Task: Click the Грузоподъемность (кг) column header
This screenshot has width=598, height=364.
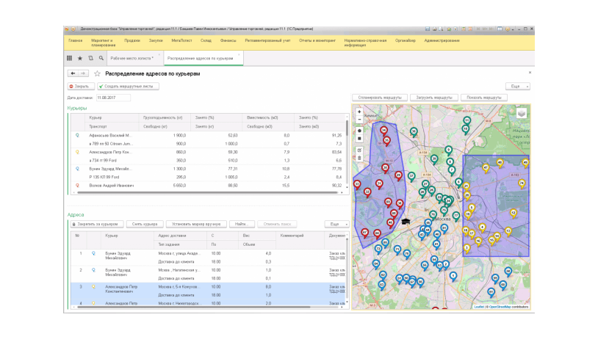Action: pos(165,117)
